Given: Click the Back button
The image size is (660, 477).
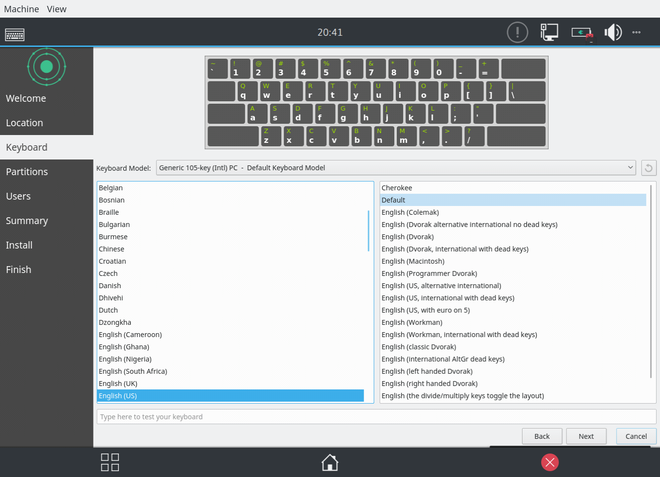Looking at the screenshot, I should click(x=542, y=436).
